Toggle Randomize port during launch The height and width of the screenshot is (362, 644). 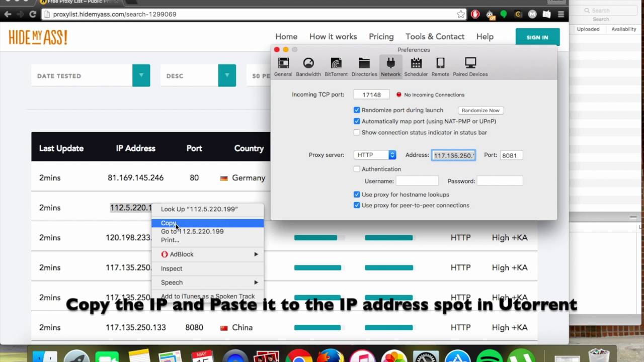pos(357,110)
